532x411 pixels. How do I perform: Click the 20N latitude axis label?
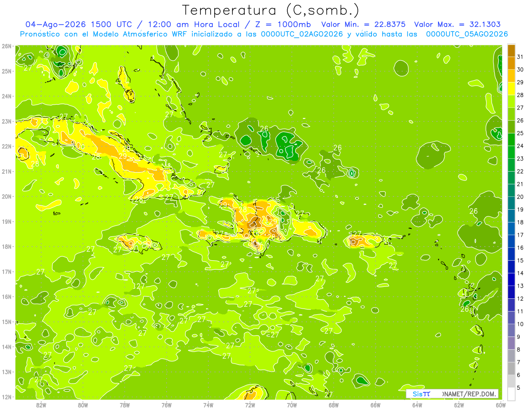click(7, 196)
